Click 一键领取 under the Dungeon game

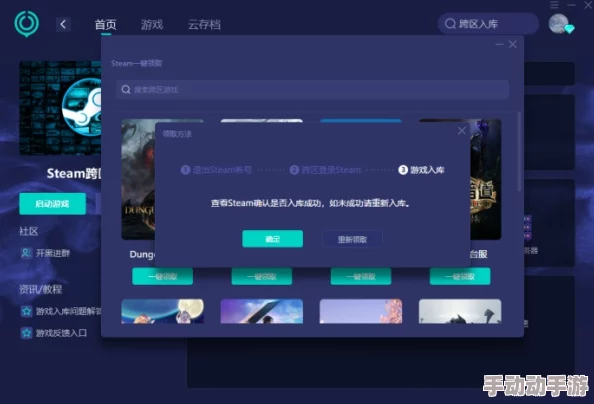[163, 276]
